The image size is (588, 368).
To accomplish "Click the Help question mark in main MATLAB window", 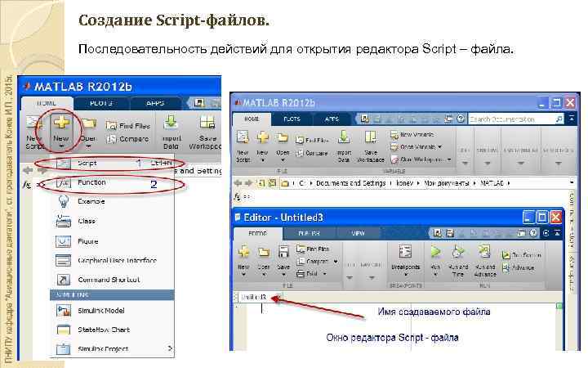I will [x=461, y=119].
